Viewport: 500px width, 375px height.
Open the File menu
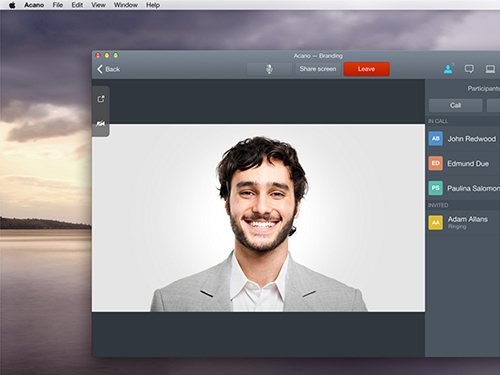(58, 5)
